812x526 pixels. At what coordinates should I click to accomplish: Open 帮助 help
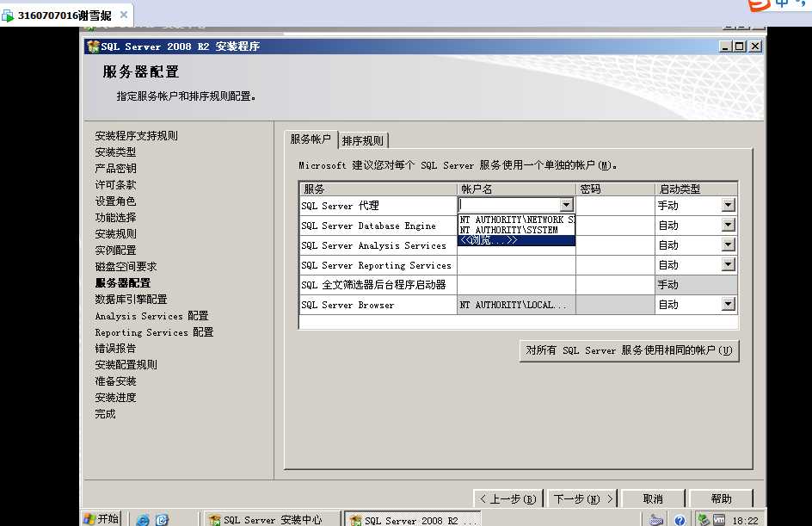(x=721, y=498)
